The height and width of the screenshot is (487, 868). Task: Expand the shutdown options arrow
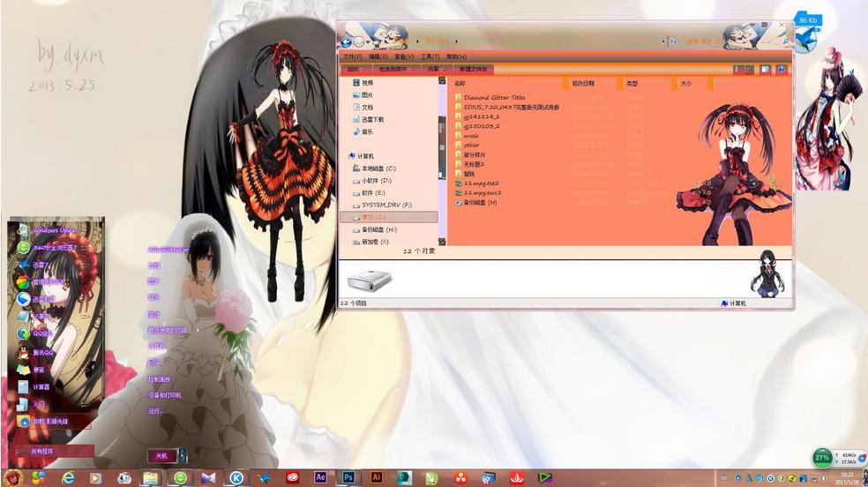183,455
